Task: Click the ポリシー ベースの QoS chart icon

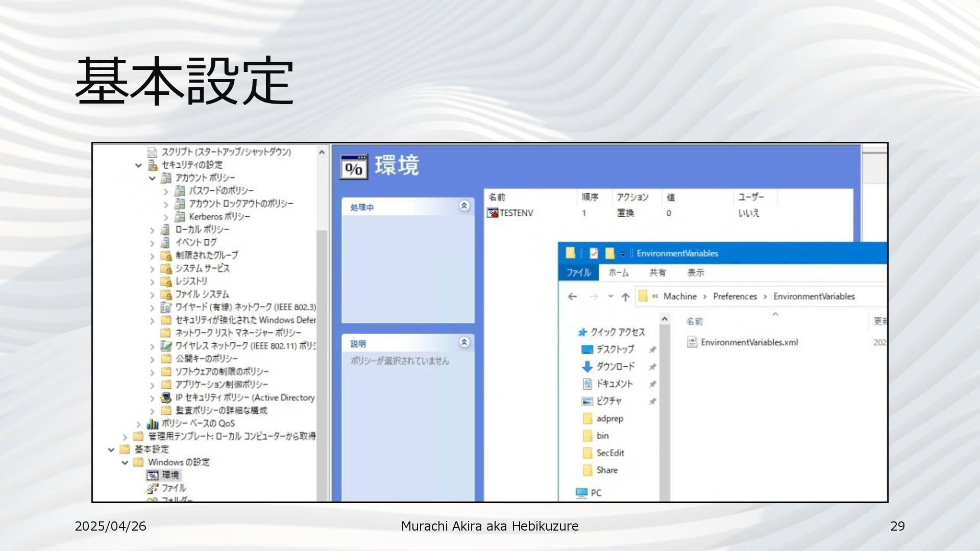Action: coord(152,424)
